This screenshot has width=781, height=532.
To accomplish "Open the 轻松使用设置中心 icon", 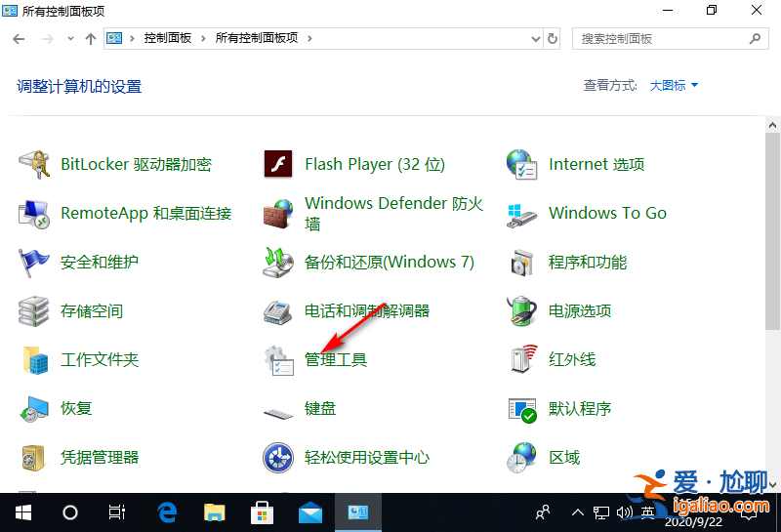I will click(278, 457).
